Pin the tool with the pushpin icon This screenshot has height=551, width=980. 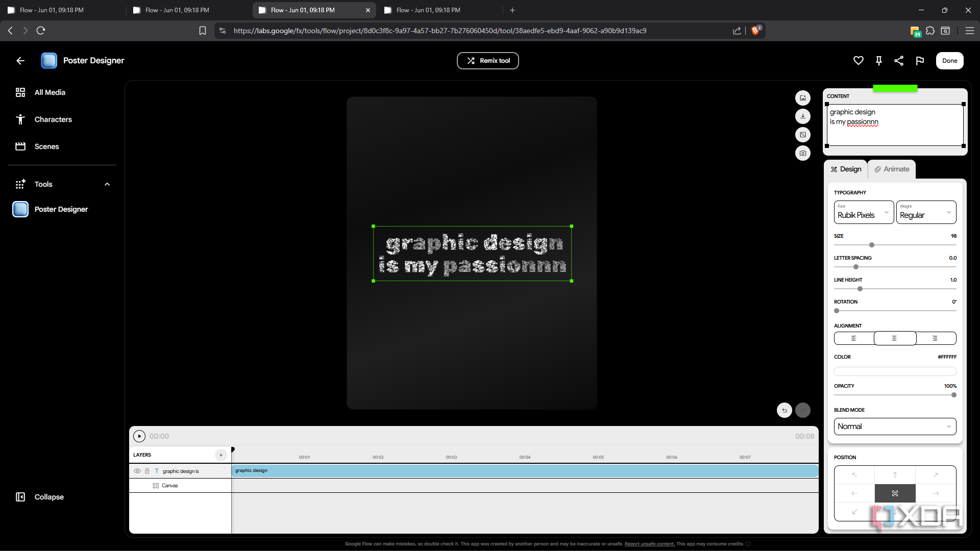tap(878, 61)
